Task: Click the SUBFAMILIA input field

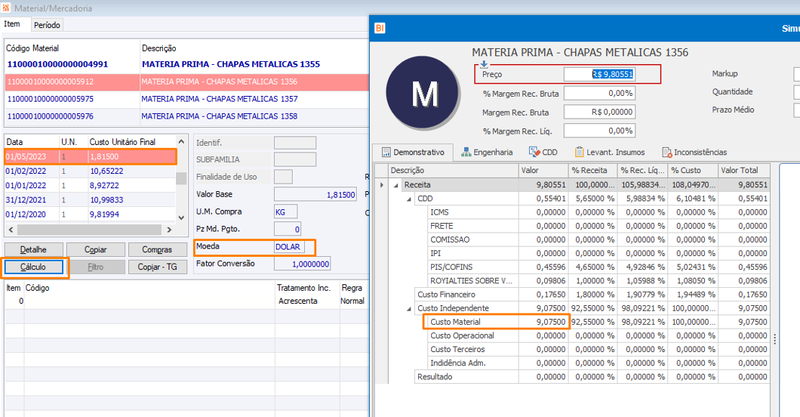Action: (295, 160)
